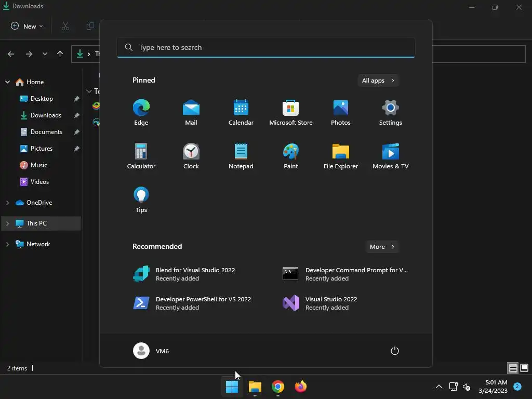
Task: Collapse the Home tree node
Action: pos(7,82)
